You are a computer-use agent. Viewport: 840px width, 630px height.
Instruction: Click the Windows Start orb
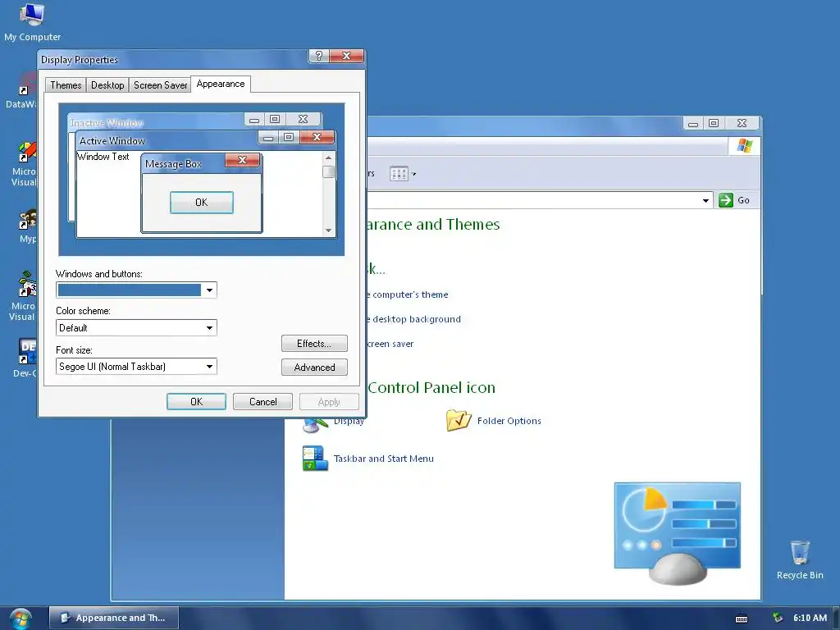pos(21,619)
